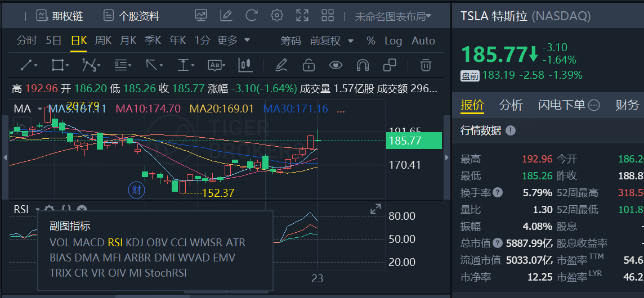Expand the 未命名图表布局 layout dropdown
Viewport: 644px width, 298px height.
point(393,16)
